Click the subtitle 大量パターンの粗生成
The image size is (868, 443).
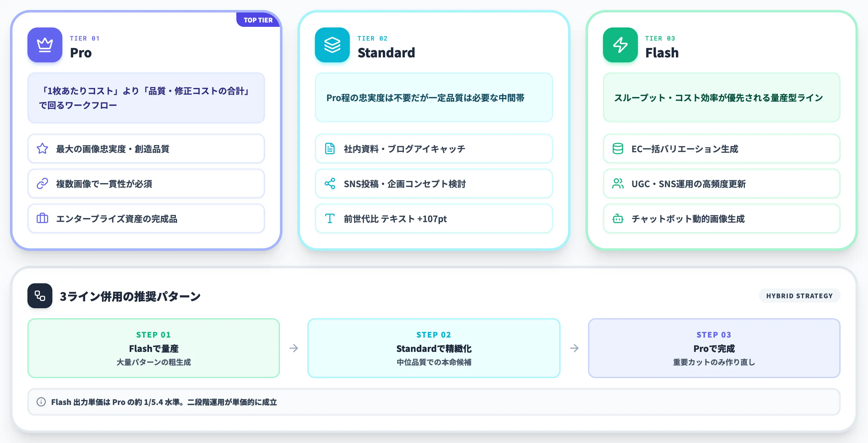click(x=154, y=362)
